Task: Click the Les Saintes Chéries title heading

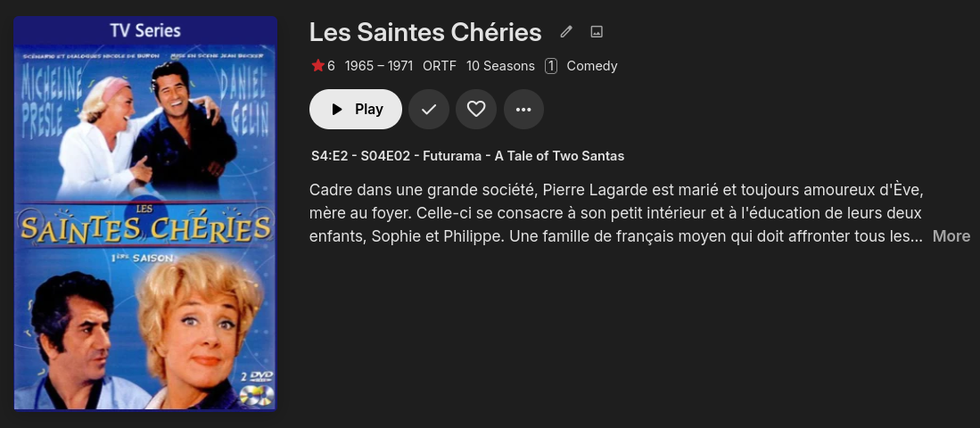Action: pos(425,32)
